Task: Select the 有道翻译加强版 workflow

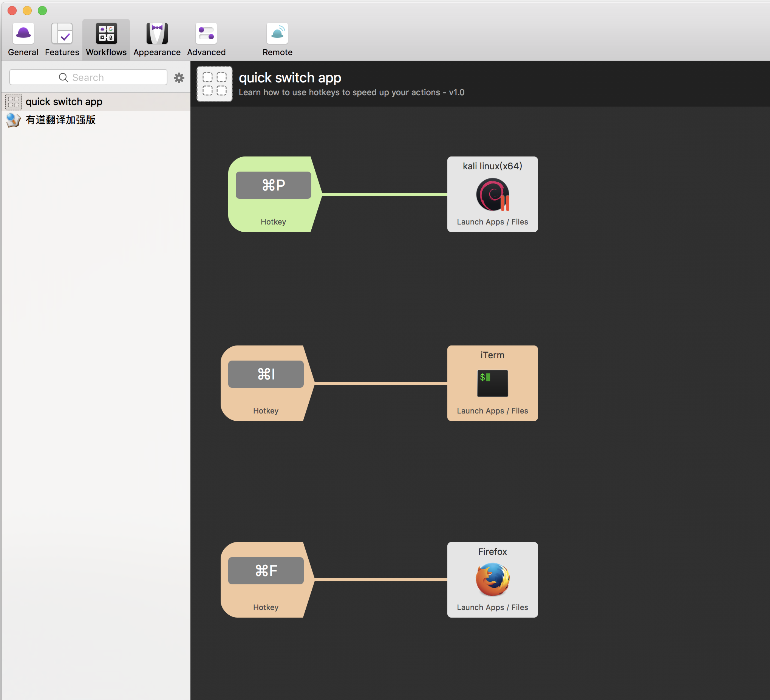Action: click(60, 120)
